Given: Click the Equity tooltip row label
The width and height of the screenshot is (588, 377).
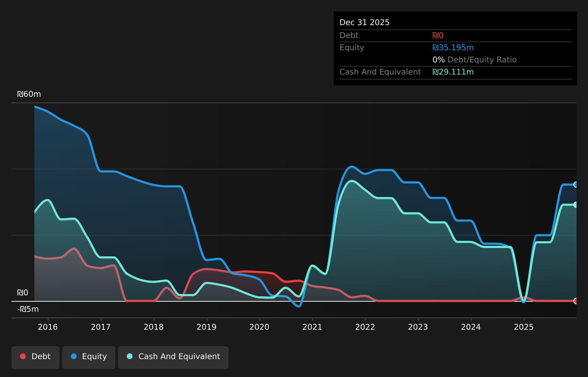Looking at the screenshot, I should click(x=352, y=48).
